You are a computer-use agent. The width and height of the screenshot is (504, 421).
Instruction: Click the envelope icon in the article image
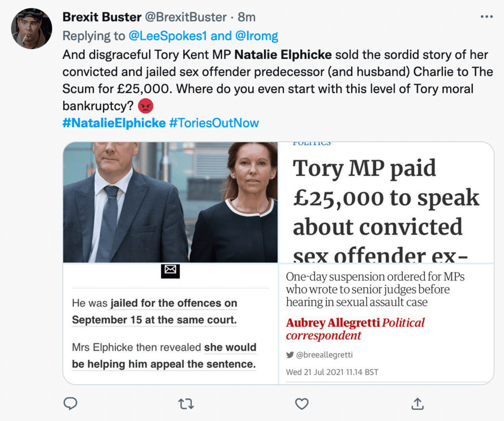click(170, 270)
